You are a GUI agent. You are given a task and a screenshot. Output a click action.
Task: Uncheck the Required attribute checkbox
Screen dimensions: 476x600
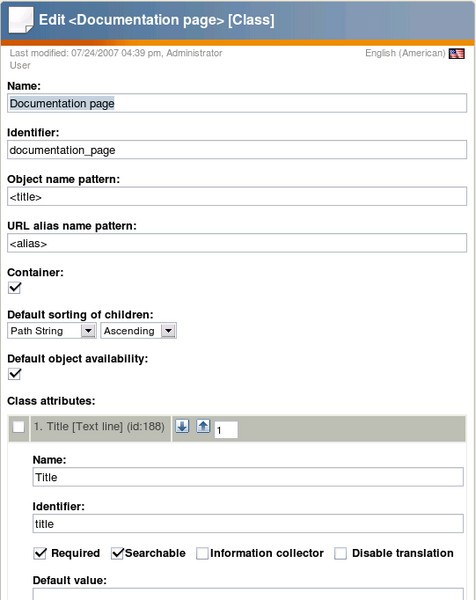click(40, 553)
